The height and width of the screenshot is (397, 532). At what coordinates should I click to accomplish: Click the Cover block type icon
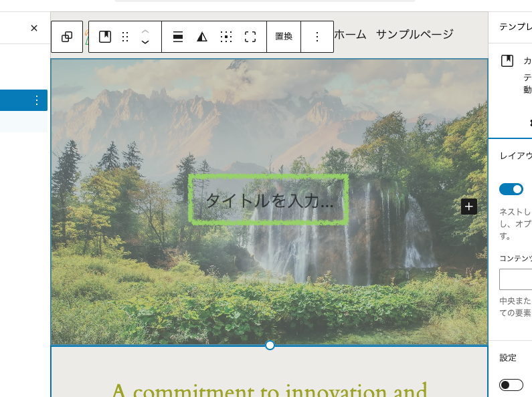pyautogui.click(x=105, y=37)
